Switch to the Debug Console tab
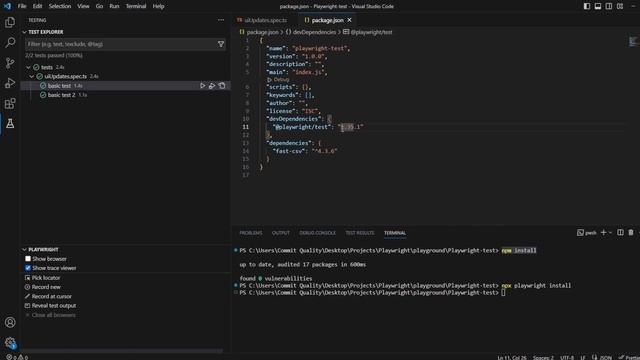 318,233
